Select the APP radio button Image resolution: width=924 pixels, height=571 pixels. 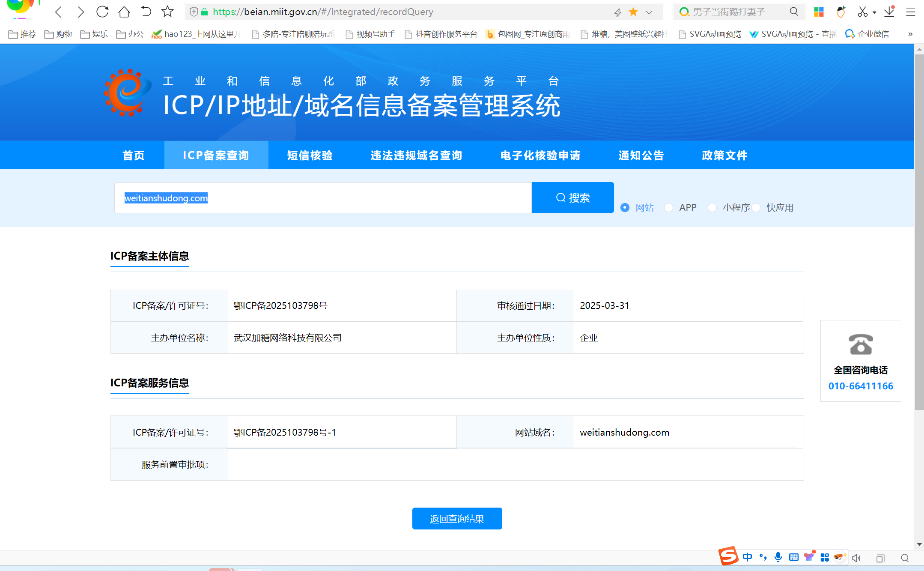tap(668, 208)
